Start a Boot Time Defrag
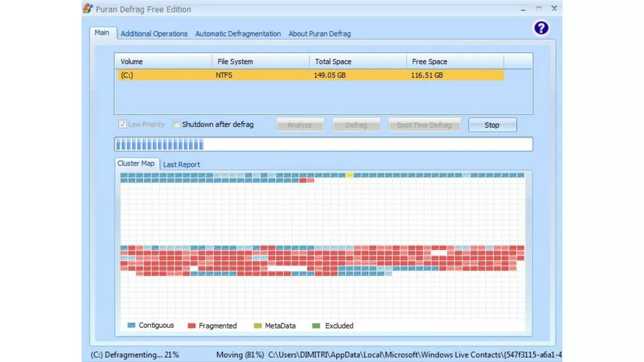The width and height of the screenshot is (644, 362). [424, 124]
